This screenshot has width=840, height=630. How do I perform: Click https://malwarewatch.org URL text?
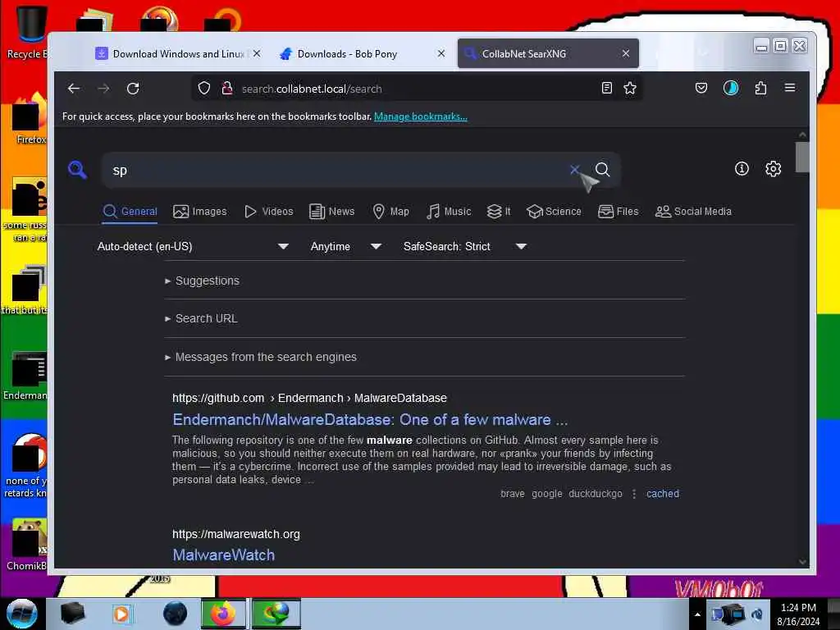[x=236, y=534]
